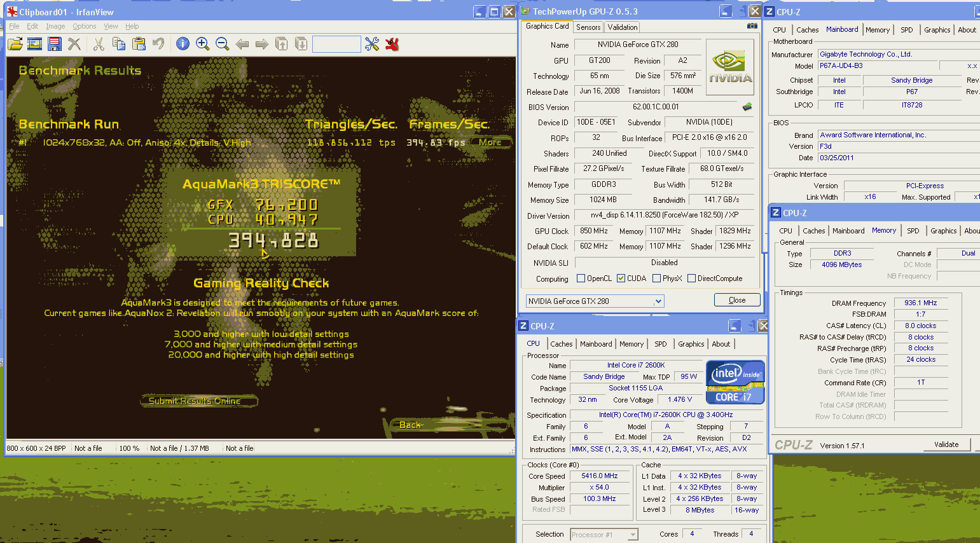
Task: Click the 800 x 600 x 24 BPP status entry
Action: pos(36,448)
